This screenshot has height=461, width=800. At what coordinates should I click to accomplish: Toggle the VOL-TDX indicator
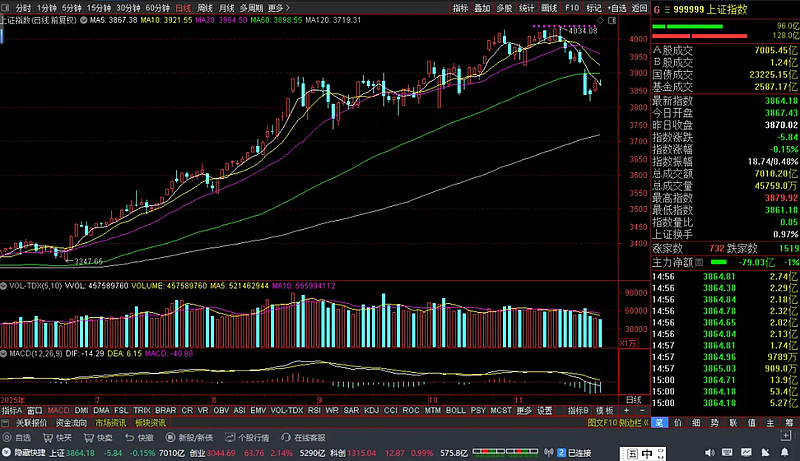(286, 410)
